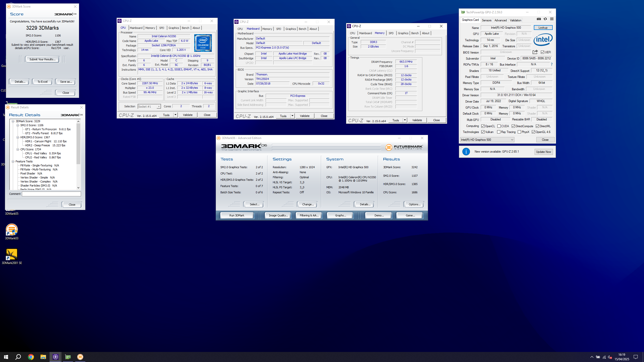Click the info icon in GPU-Z update notice
644x362 pixels.
(466, 152)
